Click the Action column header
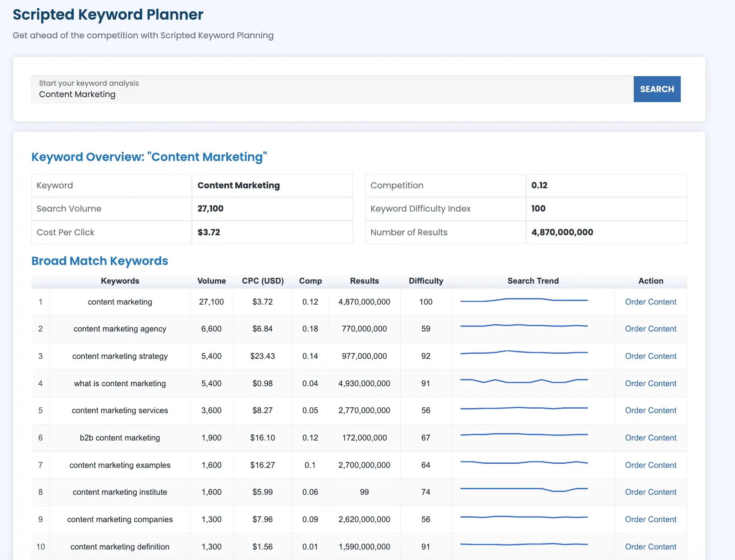 click(x=651, y=281)
